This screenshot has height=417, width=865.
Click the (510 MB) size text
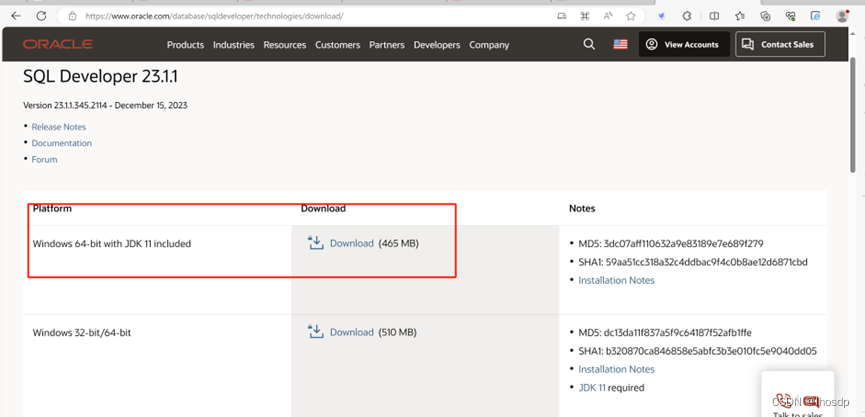coord(397,332)
